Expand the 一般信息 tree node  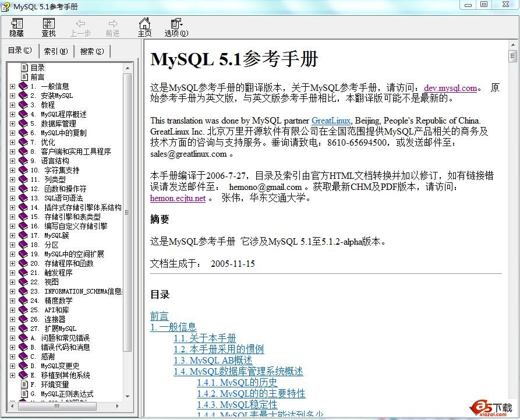pos(12,86)
